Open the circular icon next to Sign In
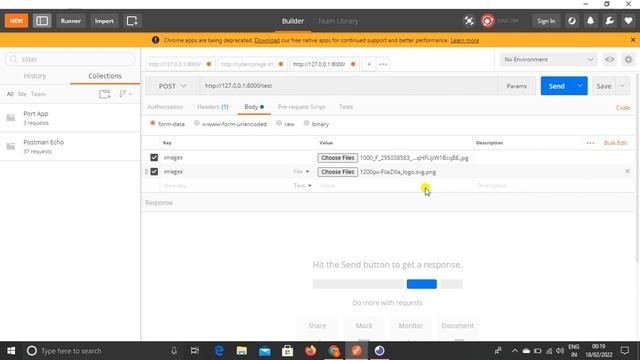The width and height of the screenshot is (640, 360). point(571,21)
